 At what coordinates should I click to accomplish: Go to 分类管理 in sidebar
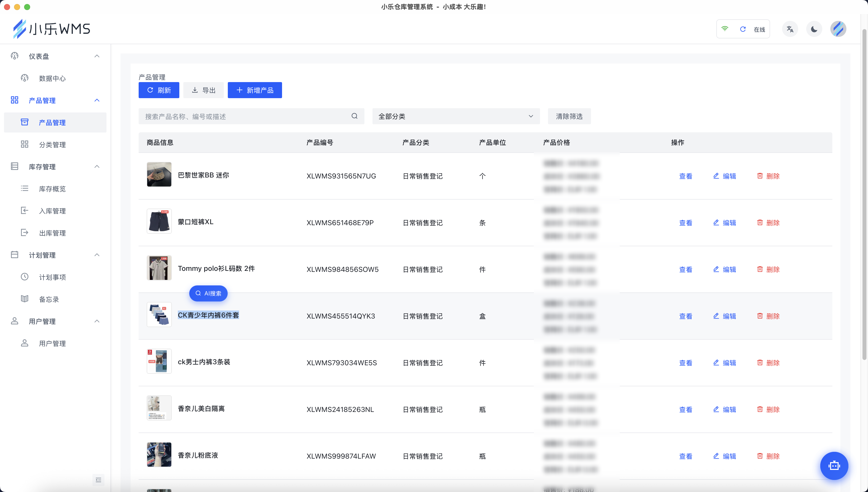click(52, 145)
